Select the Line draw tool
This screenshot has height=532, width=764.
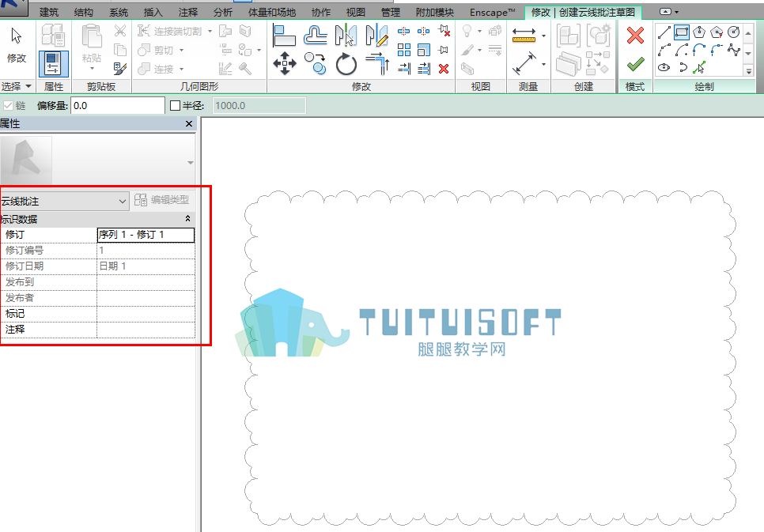tap(664, 32)
